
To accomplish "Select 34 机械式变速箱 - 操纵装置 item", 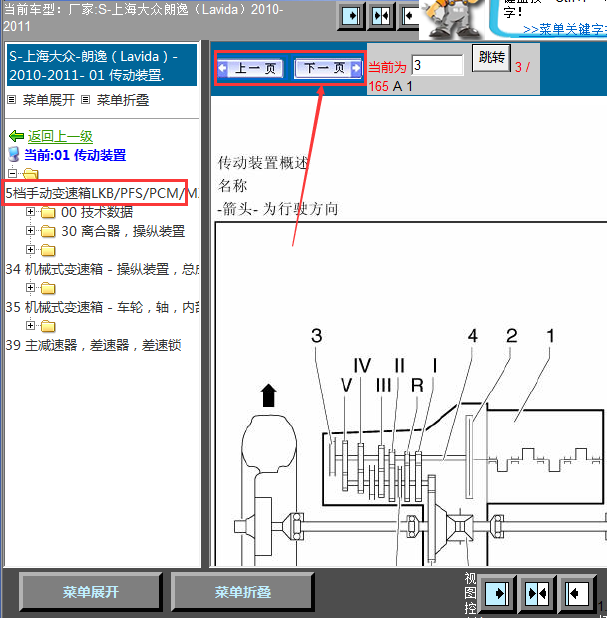I will click(x=102, y=269).
